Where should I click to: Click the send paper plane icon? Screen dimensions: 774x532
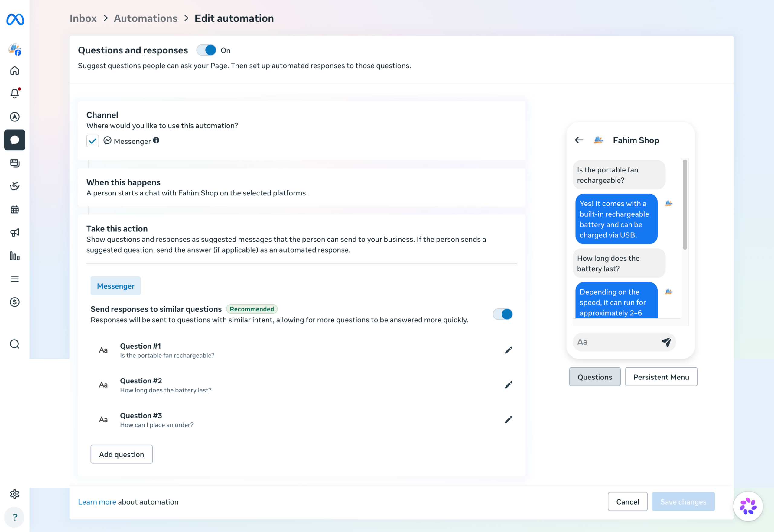point(666,342)
